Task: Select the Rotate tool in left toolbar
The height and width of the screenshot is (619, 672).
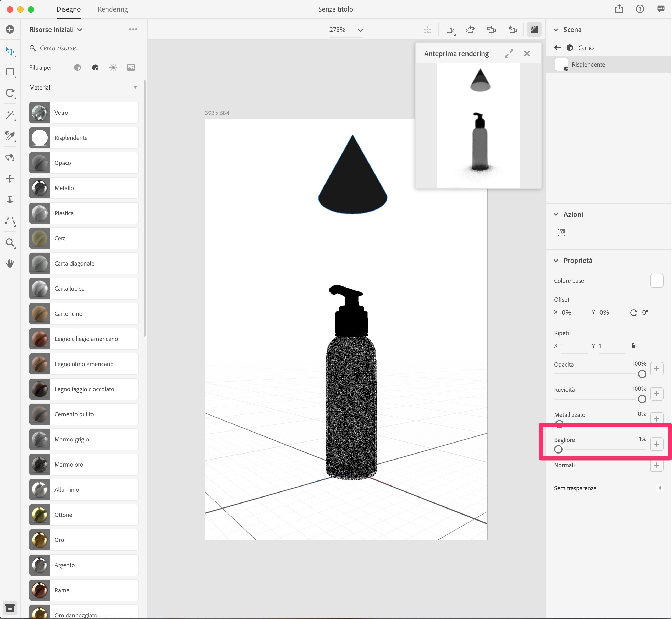Action: [10, 93]
